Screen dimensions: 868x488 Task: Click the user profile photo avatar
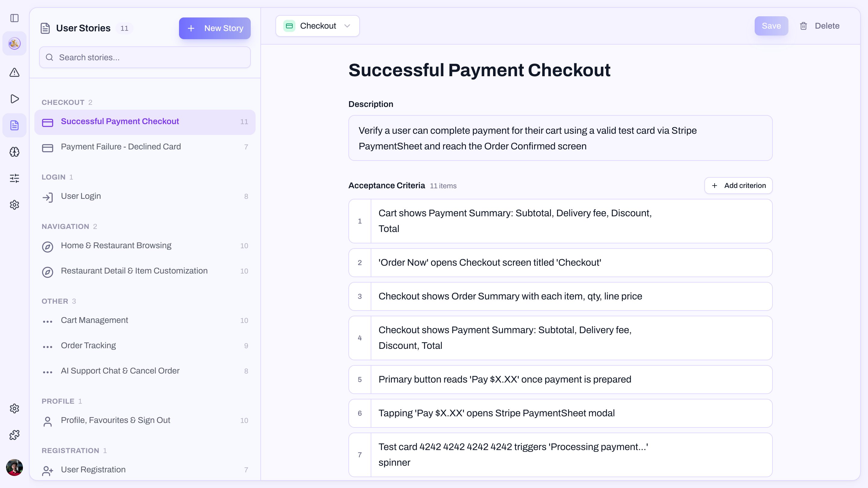coord(14,468)
